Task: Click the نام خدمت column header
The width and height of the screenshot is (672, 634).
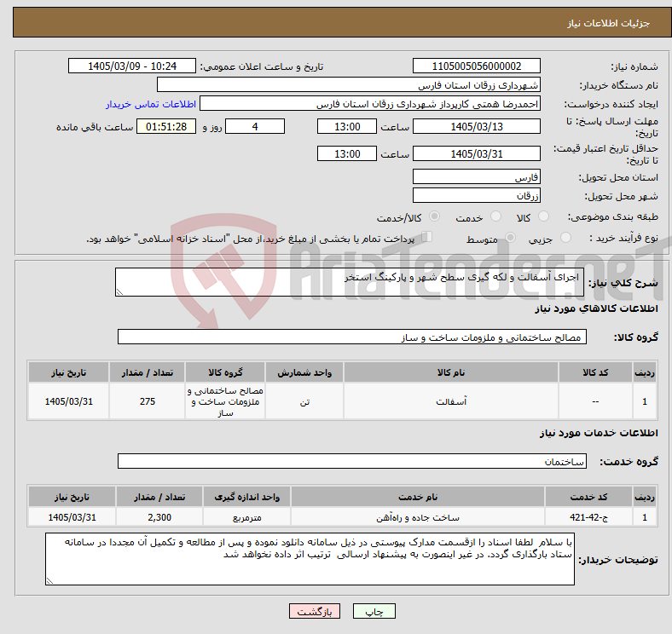Action: 418,497
